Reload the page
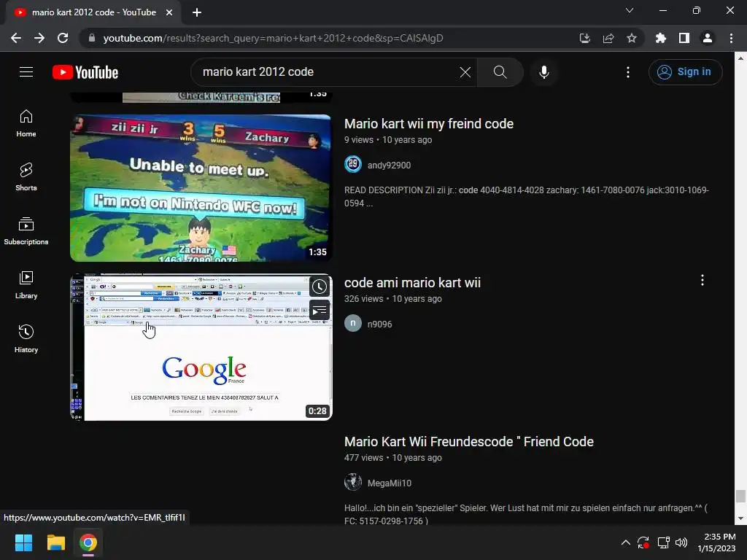 pyautogui.click(x=63, y=38)
